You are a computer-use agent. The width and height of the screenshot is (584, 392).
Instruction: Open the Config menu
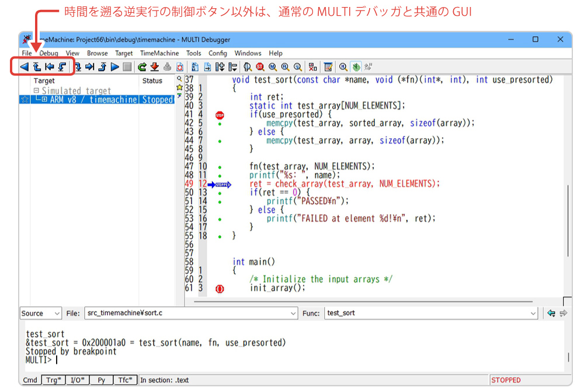[217, 53]
